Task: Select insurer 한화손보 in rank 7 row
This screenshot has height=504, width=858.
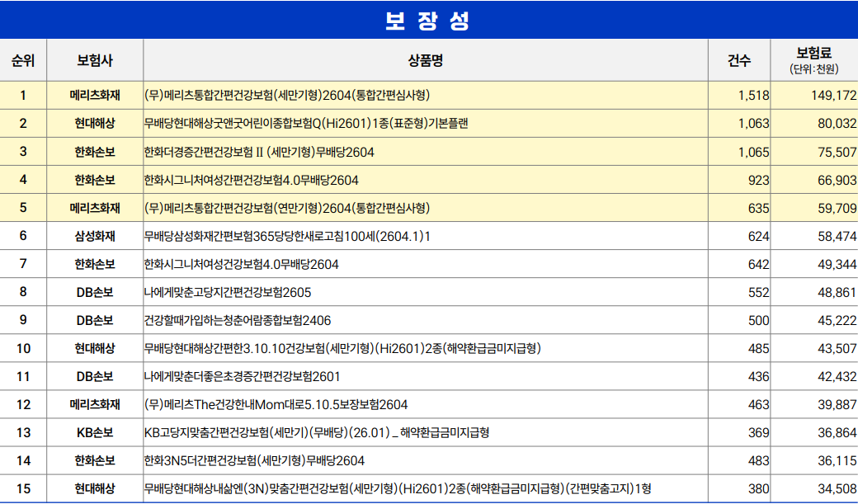Action: coord(95,264)
